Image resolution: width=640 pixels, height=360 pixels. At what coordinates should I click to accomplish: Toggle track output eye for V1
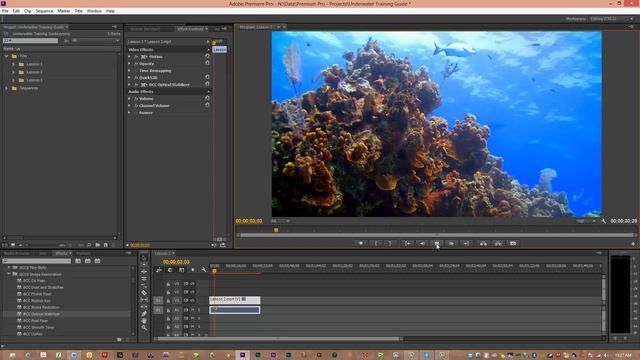[192, 300]
